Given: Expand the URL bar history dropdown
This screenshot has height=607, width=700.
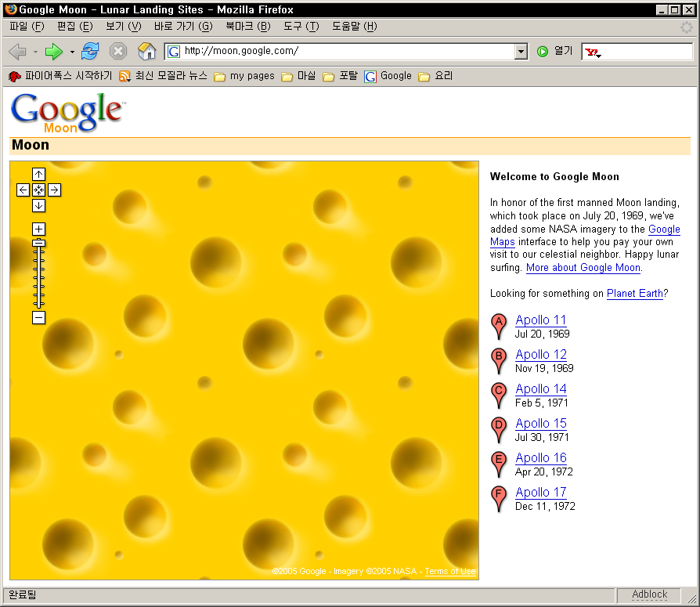Looking at the screenshot, I should click(x=521, y=52).
